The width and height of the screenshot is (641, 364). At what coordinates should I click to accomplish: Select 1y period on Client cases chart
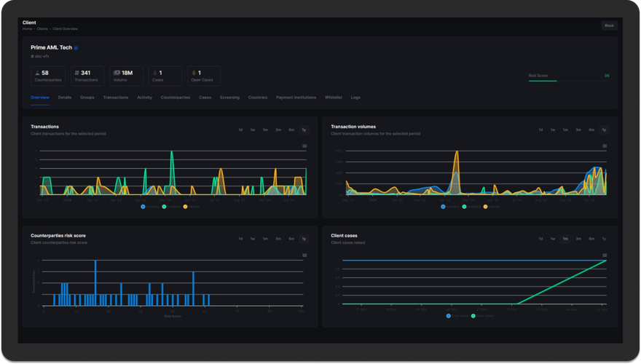pos(604,239)
